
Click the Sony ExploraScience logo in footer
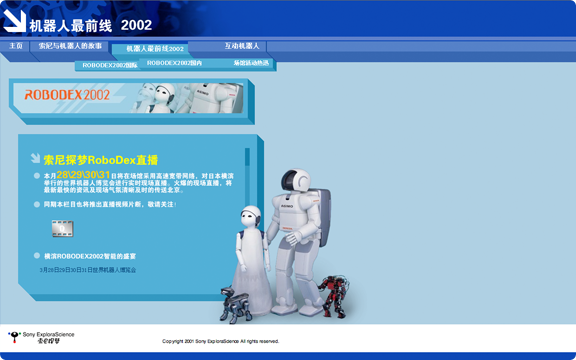pos(41,337)
